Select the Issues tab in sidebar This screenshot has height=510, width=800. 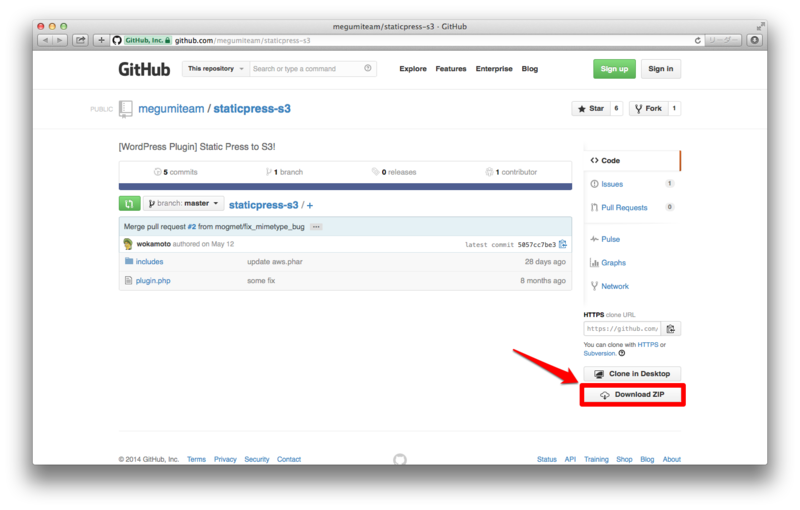[x=632, y=184]
